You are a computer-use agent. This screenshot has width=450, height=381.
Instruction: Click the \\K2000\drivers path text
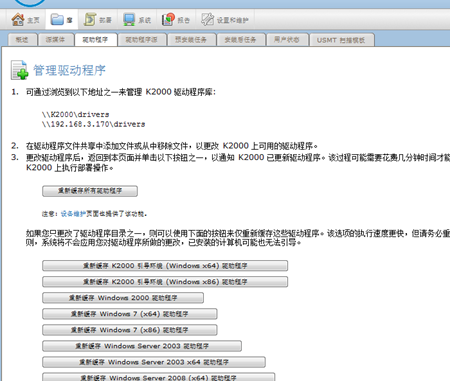point(76,114)
